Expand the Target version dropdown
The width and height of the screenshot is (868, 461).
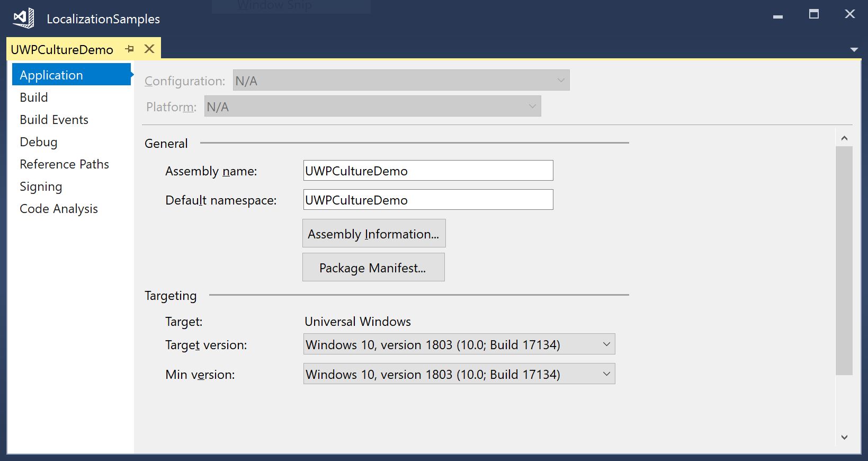click(459, 344)
